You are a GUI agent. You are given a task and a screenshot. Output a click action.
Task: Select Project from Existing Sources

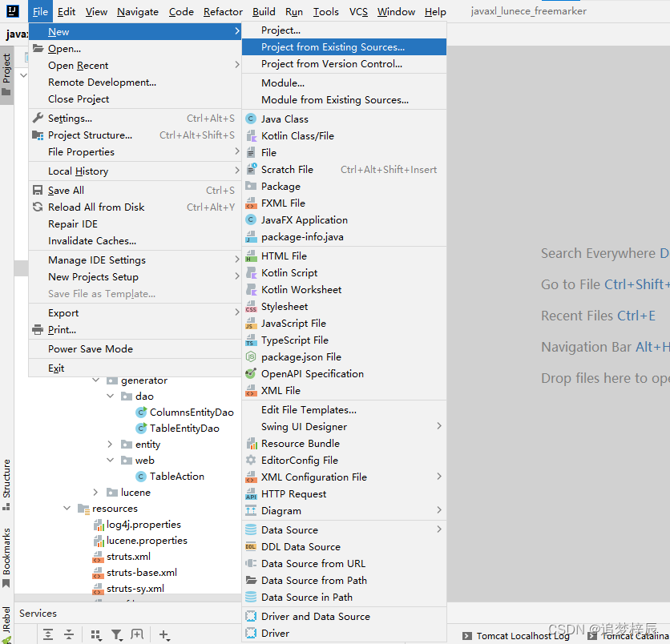click(344, 47)
